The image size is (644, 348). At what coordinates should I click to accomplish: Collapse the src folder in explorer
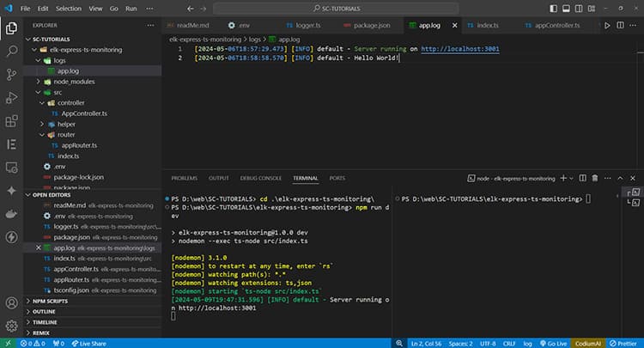pos(57,92)
